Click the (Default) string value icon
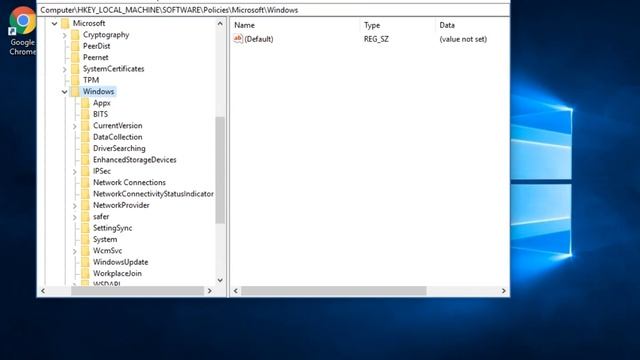 pyautogui.click(x=238, y=39)
